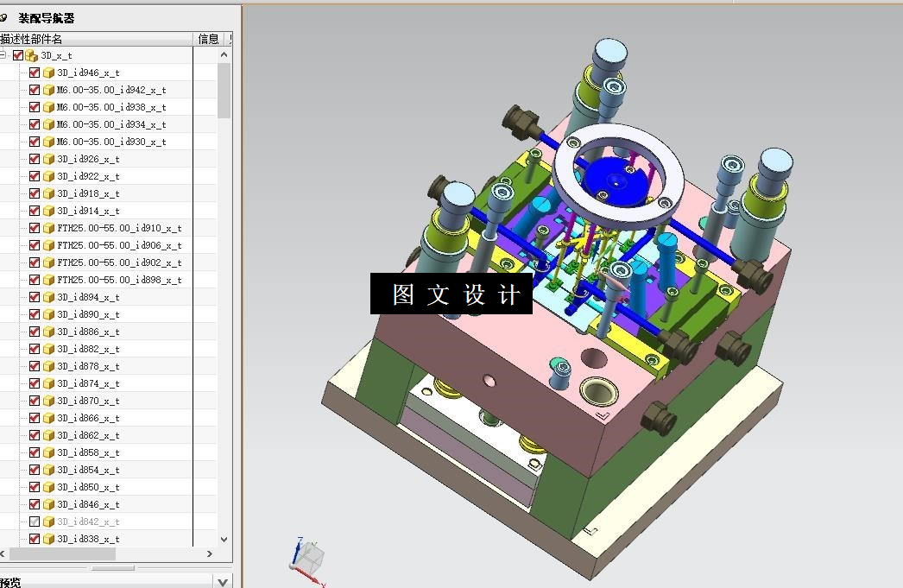Click part icon of 3D_id914_x_t
The width and height of the screenshot is (903, 588).
coord(48,211)
